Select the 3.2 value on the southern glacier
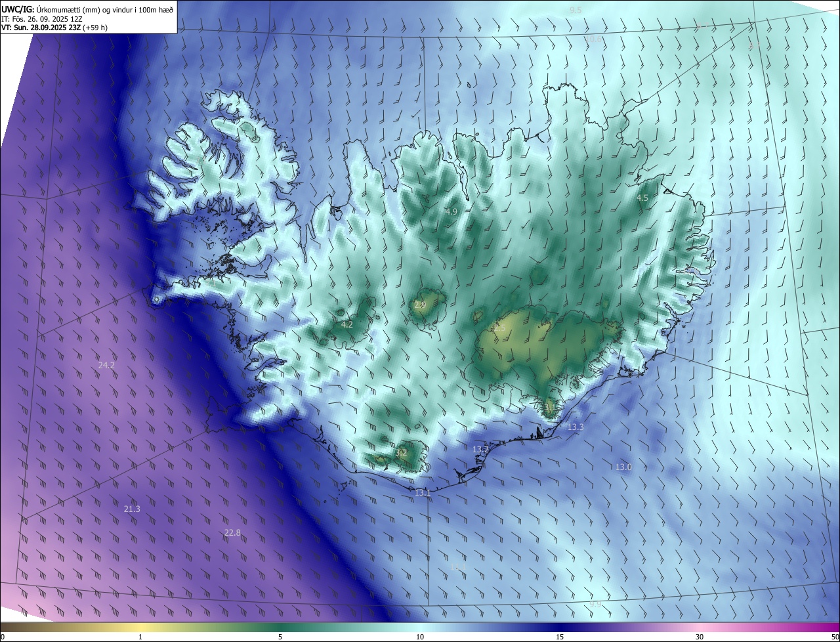Viewport: 840px width, 642px height. pos(402,452)
